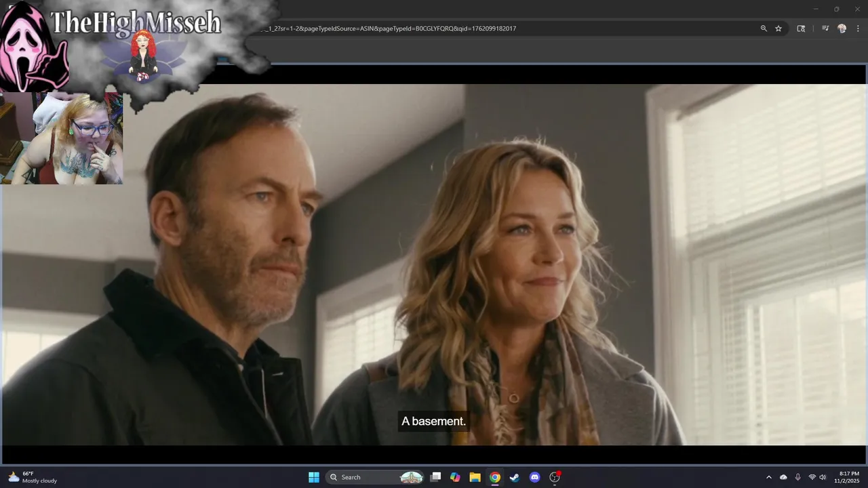Show hidden system tray icons
Viewport: 868px width, 488px height.
[x=769, y=477]
